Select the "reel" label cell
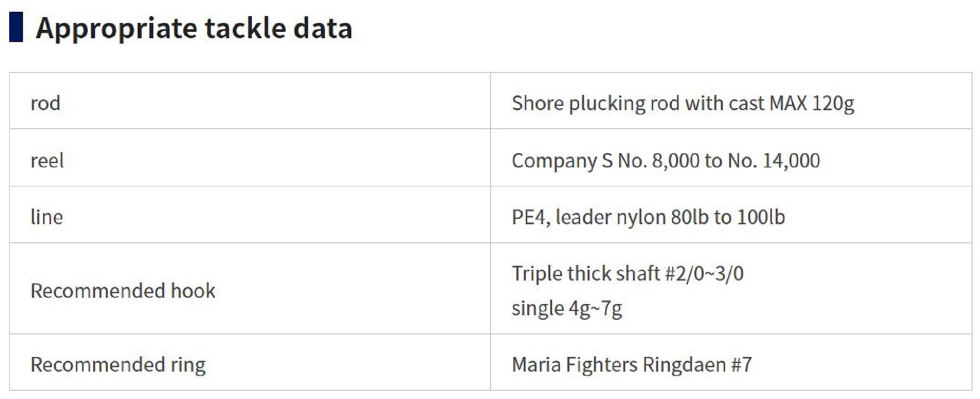The width and height of the screenshot is (980, 399). tap(47, 161)
